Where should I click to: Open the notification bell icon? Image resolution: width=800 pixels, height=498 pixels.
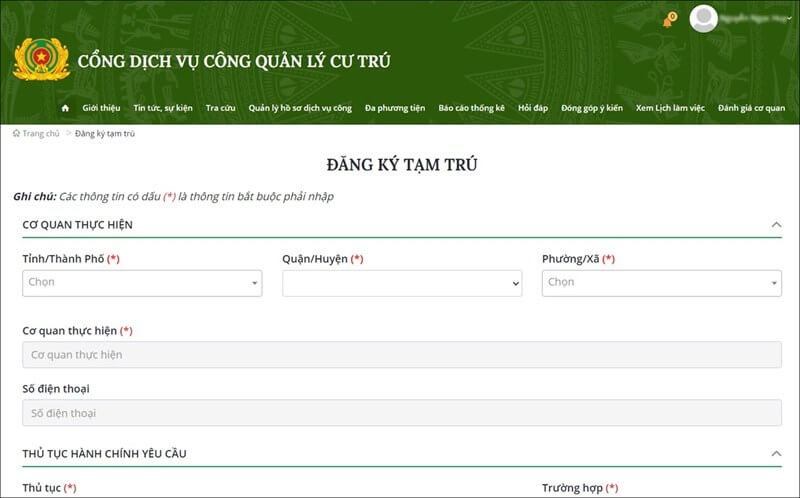click(669, 20)
